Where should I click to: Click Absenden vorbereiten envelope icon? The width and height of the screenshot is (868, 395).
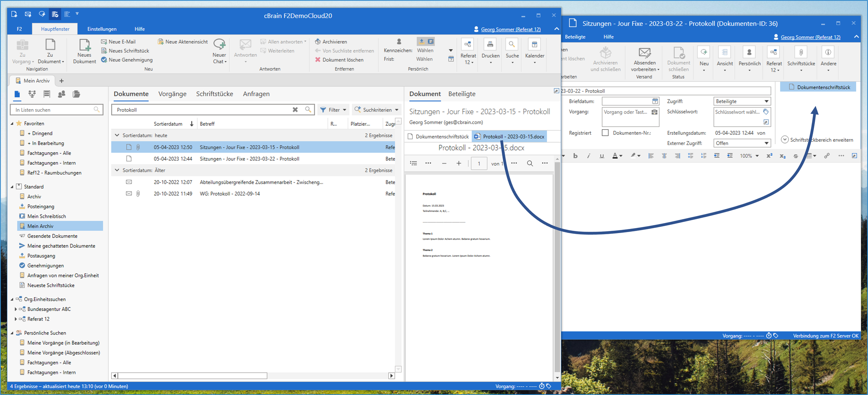point(644,52)
